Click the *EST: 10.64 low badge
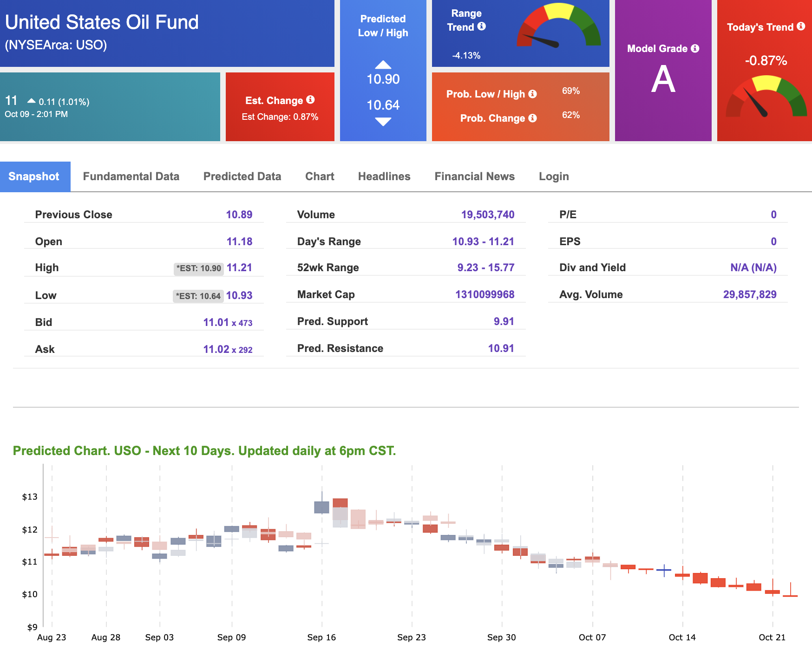This screenshot has height=651, width=812. (198, 296)
